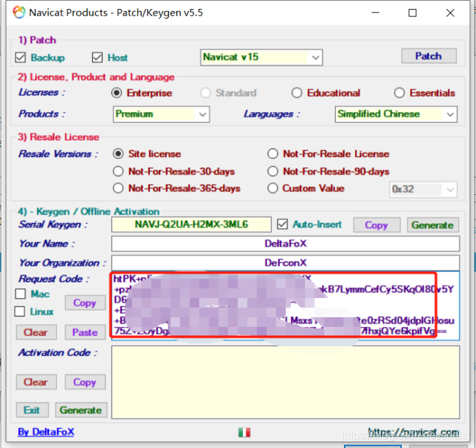Choose Not-For-Resale-90-days option
The width and height of the screenshot is (476, 448).
coord(272,171)
